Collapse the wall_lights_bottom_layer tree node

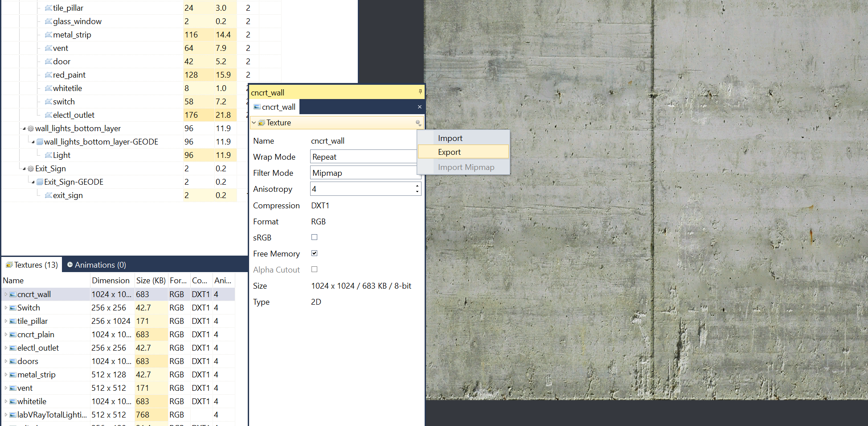tap(24, 128)
